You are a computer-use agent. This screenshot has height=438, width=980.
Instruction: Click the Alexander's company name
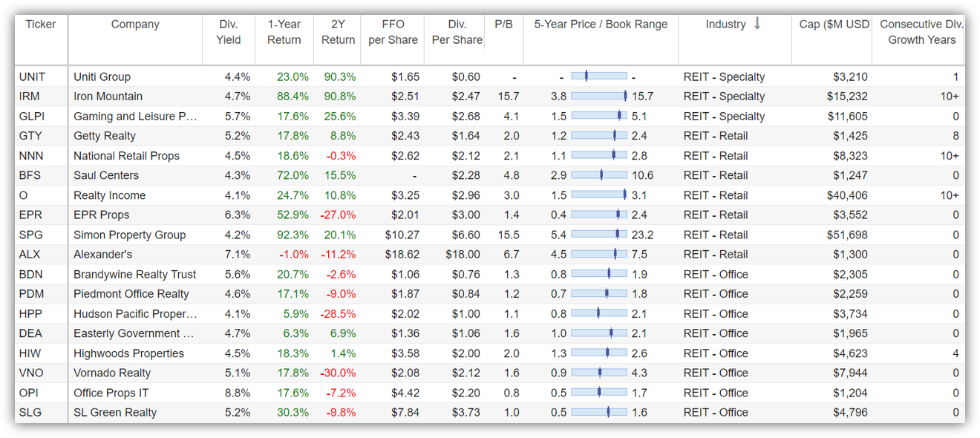pyautogui.click(x=103, y=255)
